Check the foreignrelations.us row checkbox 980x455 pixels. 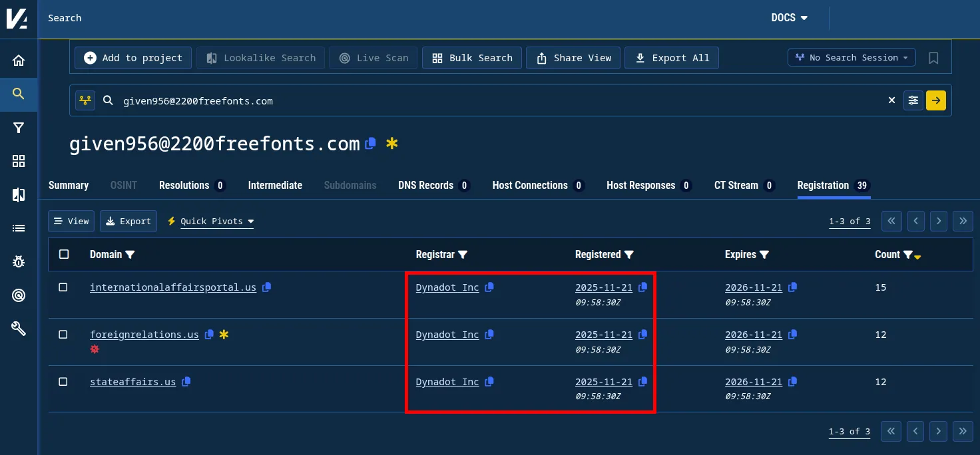[x=63, y=335]
